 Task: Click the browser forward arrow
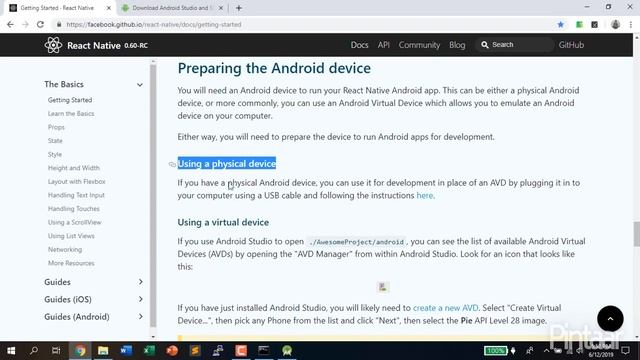pyautogui.click(x=25, y=24)
